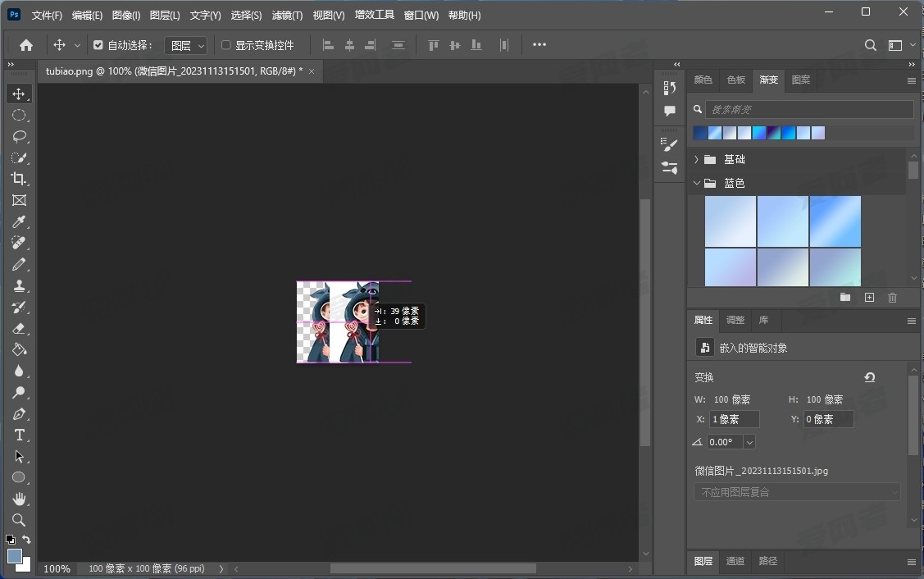This screenshot has height=579, width=924.
Task: Select the Lasso tool
Action: click(x=19, y=137)
